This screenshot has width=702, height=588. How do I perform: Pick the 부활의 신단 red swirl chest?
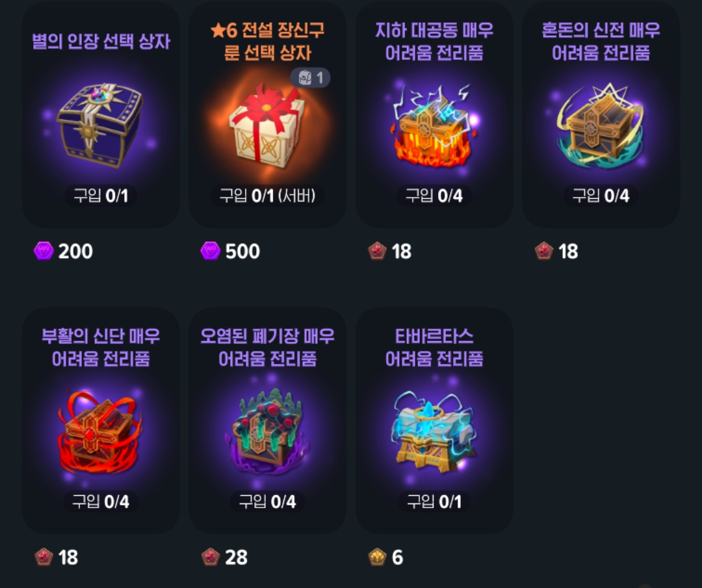point(99,432)
